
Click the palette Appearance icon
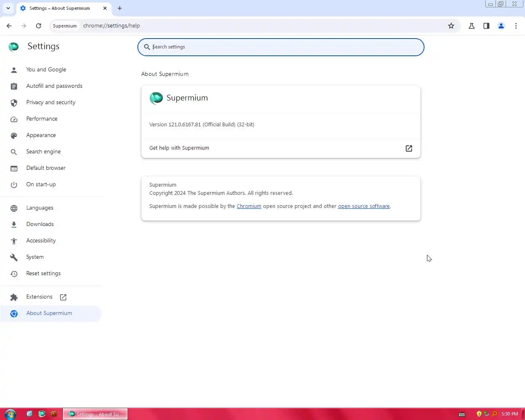[14, 136]
